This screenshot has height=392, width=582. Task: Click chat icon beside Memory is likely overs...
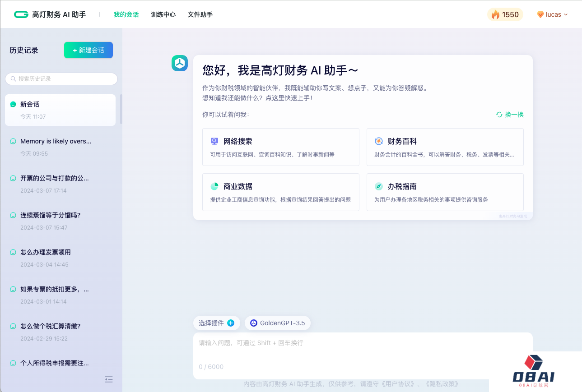13,141
